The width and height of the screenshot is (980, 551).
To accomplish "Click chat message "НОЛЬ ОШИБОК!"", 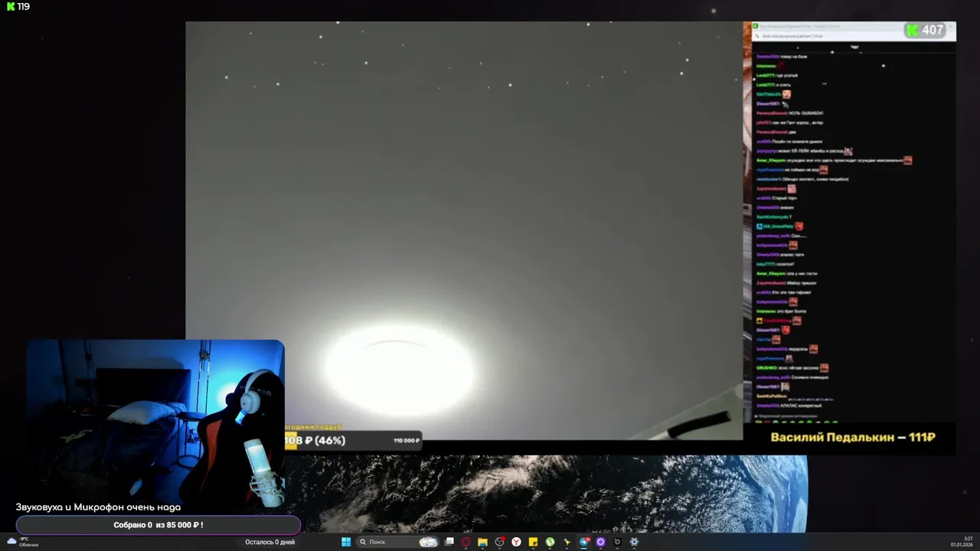I will click(808, 113).
